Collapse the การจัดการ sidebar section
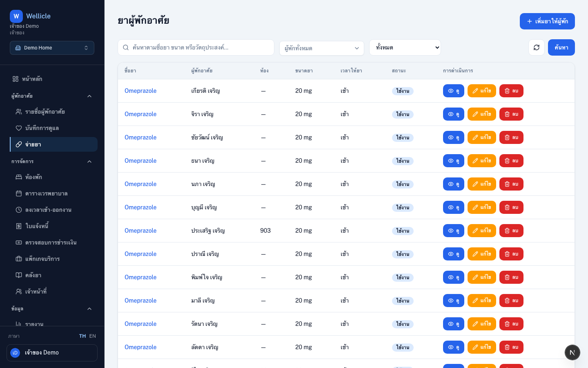 pyautogui.click(x=52, y=162)
